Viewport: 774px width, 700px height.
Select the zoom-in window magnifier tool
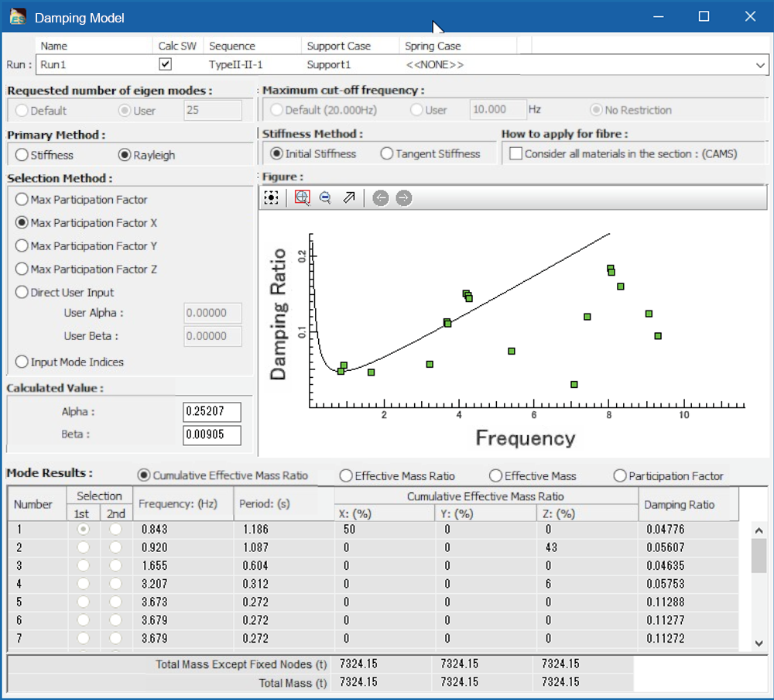tap(302, 198)
